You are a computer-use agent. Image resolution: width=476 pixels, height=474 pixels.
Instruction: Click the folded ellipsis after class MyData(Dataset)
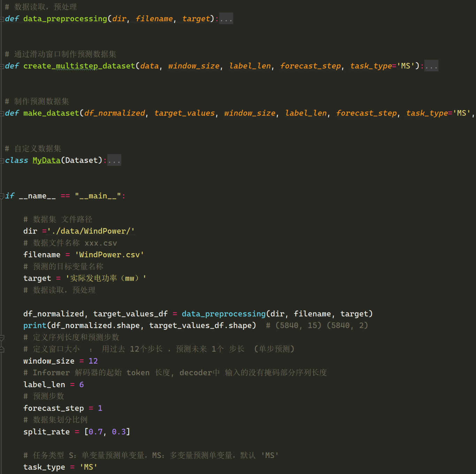pos(114,161)
